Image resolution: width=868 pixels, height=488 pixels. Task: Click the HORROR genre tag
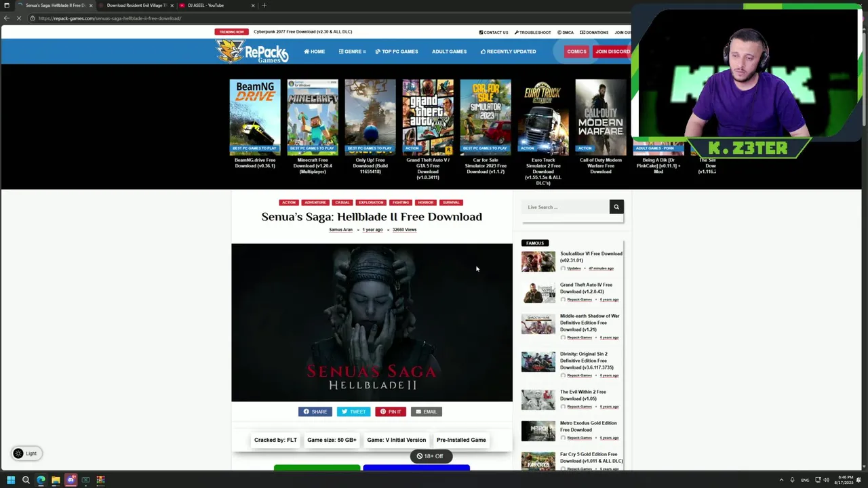point(425,203)
